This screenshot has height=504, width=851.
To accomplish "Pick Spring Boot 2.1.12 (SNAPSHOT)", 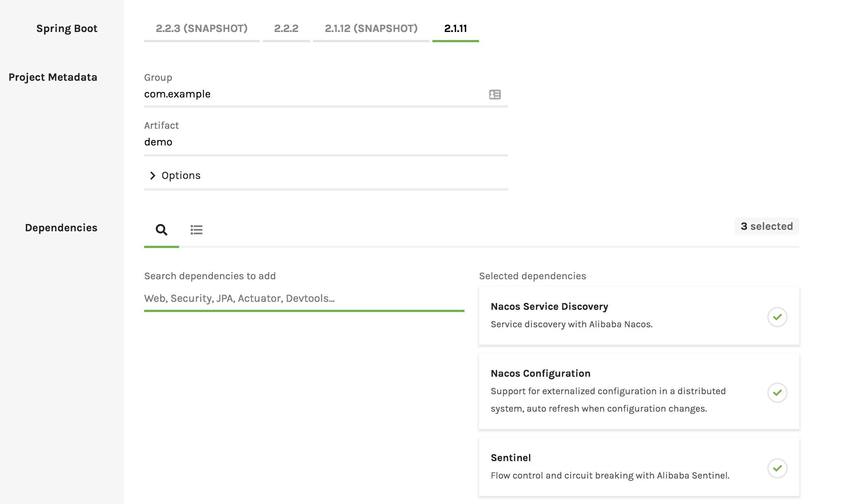I will (x=371, y=29).
